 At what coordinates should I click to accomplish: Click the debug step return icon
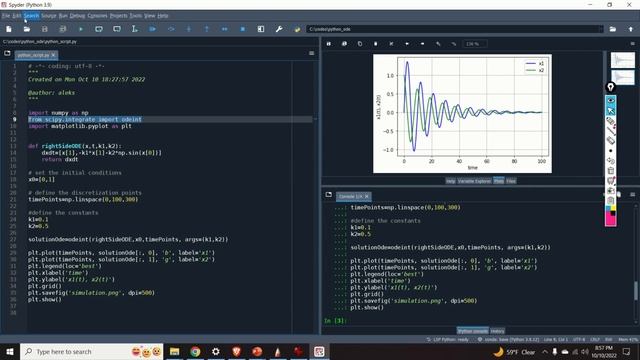(x=207, y=29)
